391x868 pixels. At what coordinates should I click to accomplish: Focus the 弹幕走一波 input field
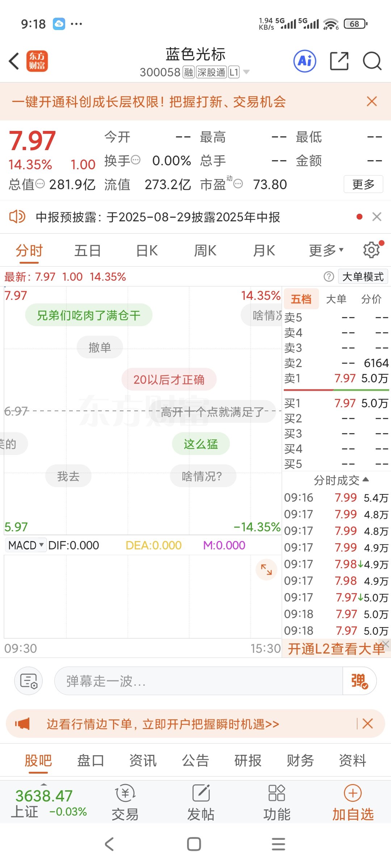click(198, 681)
